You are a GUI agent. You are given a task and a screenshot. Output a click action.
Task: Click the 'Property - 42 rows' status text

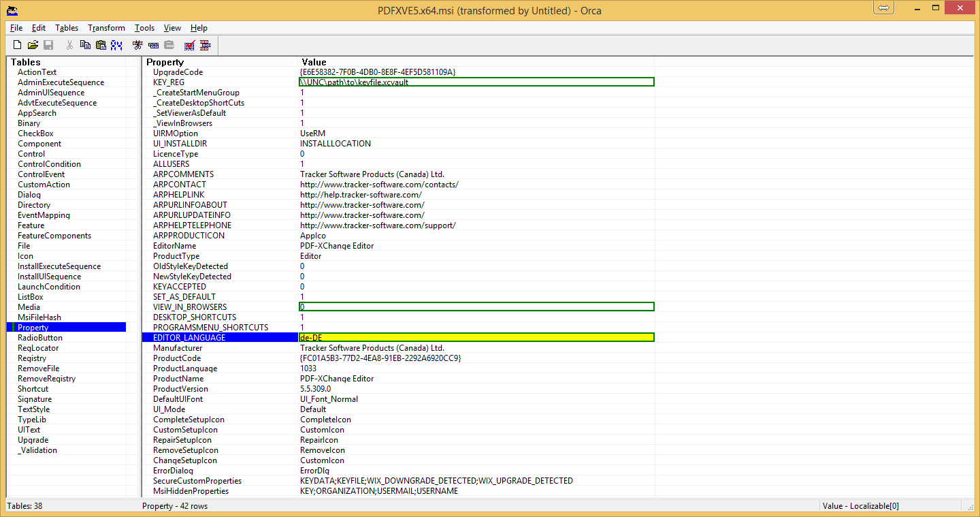175,506
